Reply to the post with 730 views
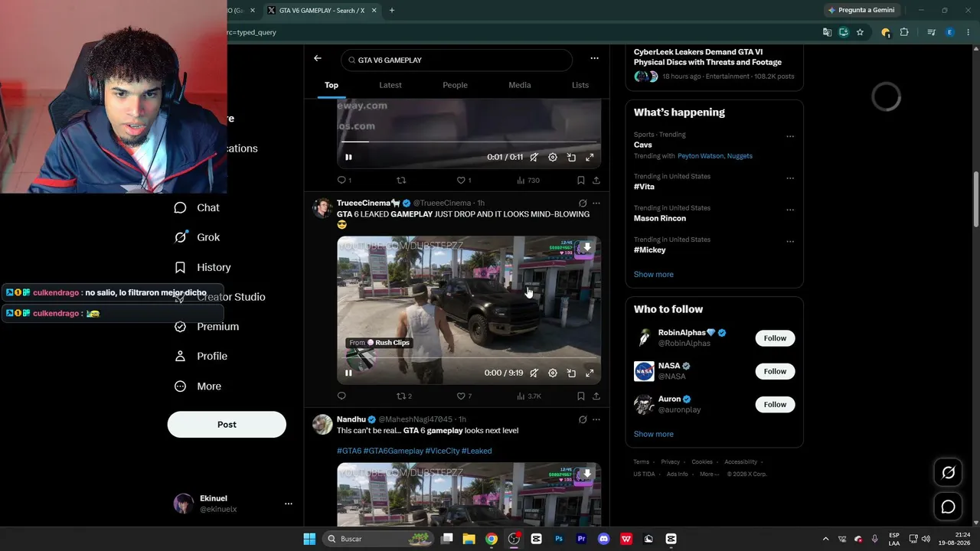This screenshot has width=980, height=551. coord(342,181)
